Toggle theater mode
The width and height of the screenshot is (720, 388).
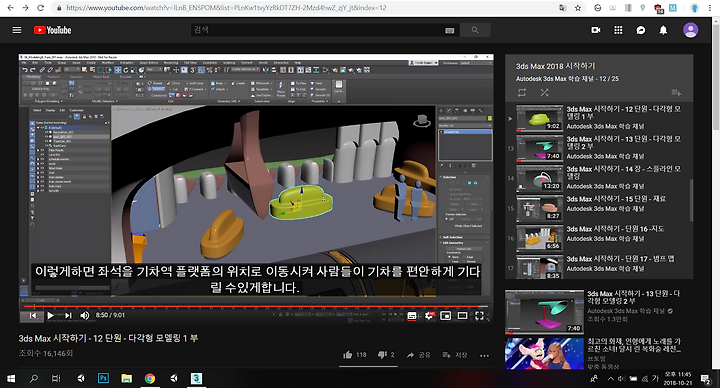pos(462,316)
